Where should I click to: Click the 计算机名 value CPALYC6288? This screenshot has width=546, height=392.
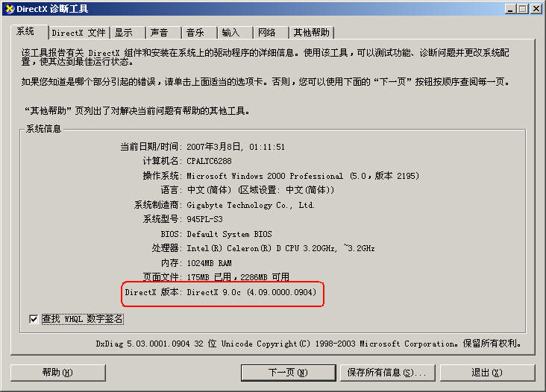point(209,161)
